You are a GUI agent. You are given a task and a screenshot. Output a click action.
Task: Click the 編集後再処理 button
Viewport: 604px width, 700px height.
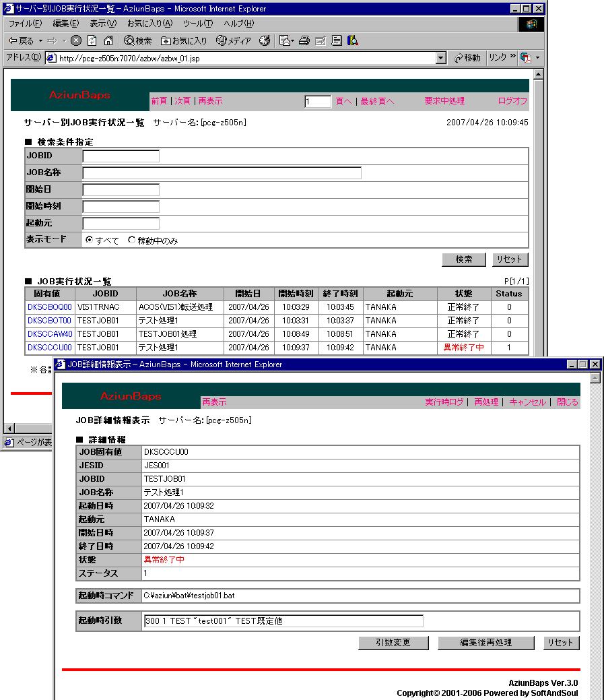pyautogui.click(x=485, y=643)
